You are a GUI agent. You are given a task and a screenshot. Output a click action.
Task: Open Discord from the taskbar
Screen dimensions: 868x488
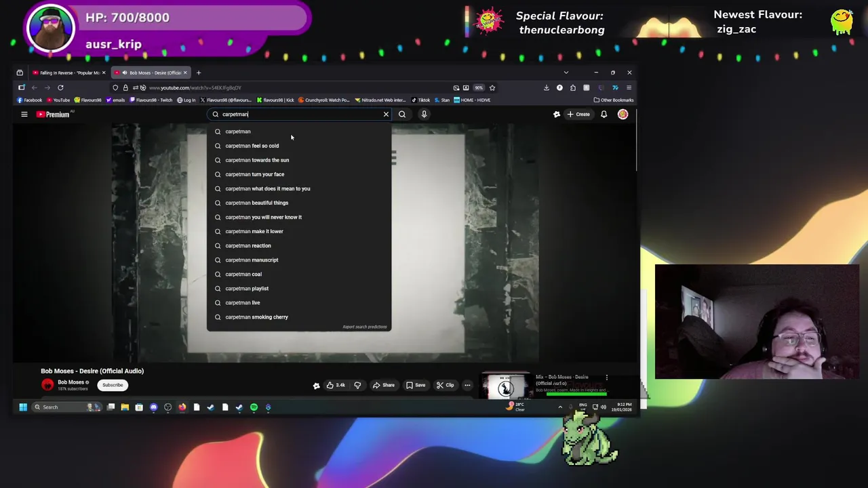[x=153, y=407]
